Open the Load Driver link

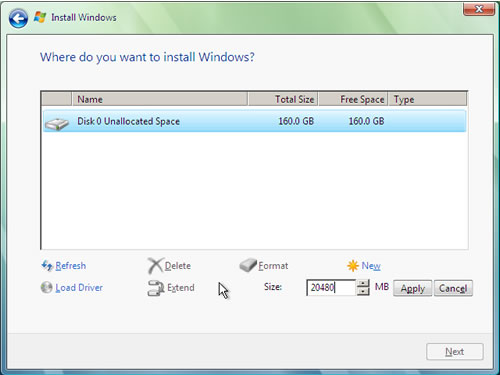pos(79,288)
